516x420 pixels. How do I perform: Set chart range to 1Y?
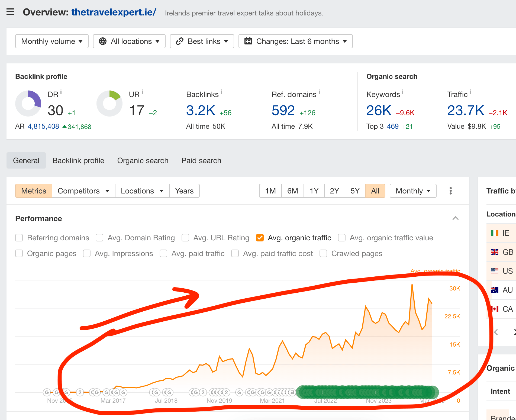314,191
